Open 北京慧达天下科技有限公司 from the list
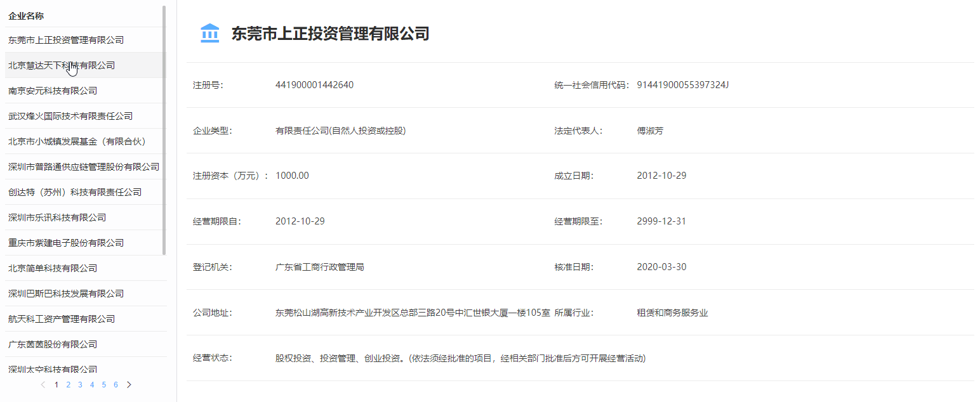 (x=62, y=65)
